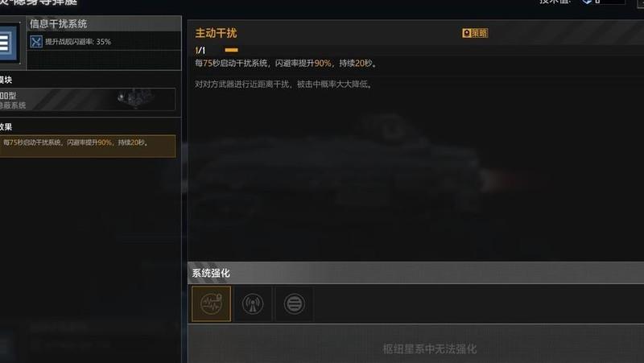Open the corner button beside tech value
This screenshot has height=363, width=644.
pos(640,2)
